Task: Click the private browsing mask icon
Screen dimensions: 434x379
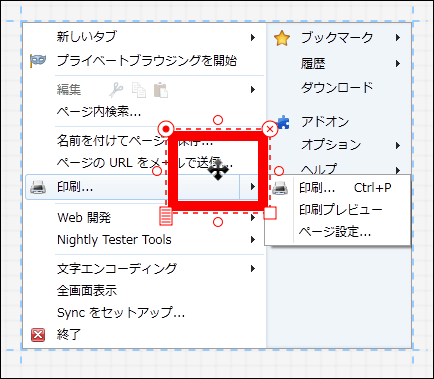Action: pos(38,61)
